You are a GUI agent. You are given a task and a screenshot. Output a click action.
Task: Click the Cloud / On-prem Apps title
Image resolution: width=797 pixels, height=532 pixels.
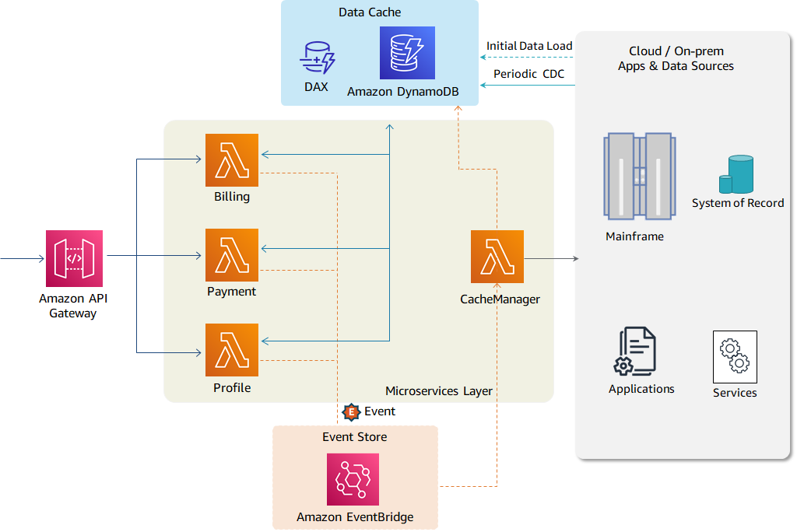676,58
